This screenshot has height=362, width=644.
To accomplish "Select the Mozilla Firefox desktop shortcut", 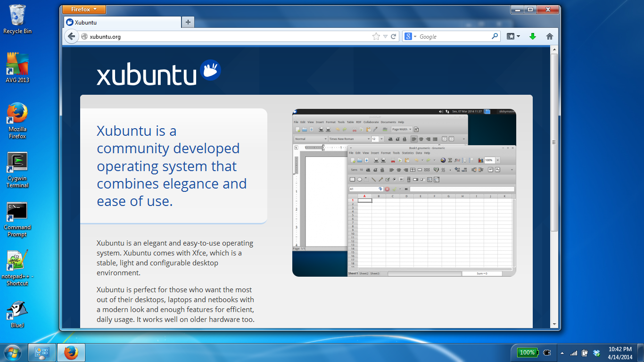I will [x=17, y=121].
